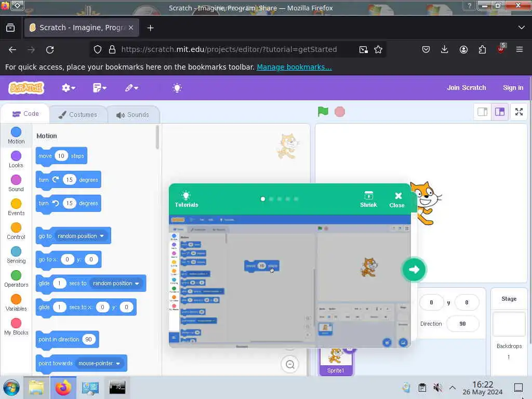Open the Settings gear menu

coord(68,88)
